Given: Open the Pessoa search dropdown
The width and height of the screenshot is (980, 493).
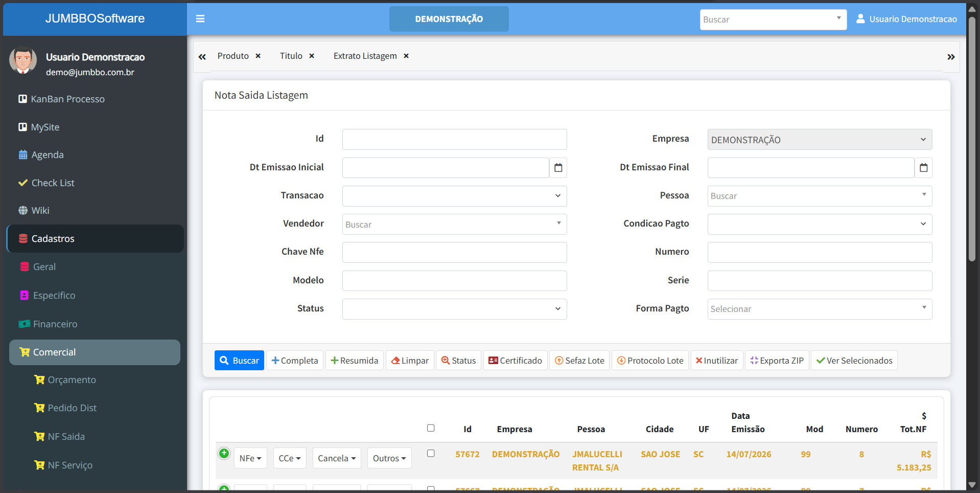Looking at the screenshot, I should pyautogui.click(x=820, y=196).
